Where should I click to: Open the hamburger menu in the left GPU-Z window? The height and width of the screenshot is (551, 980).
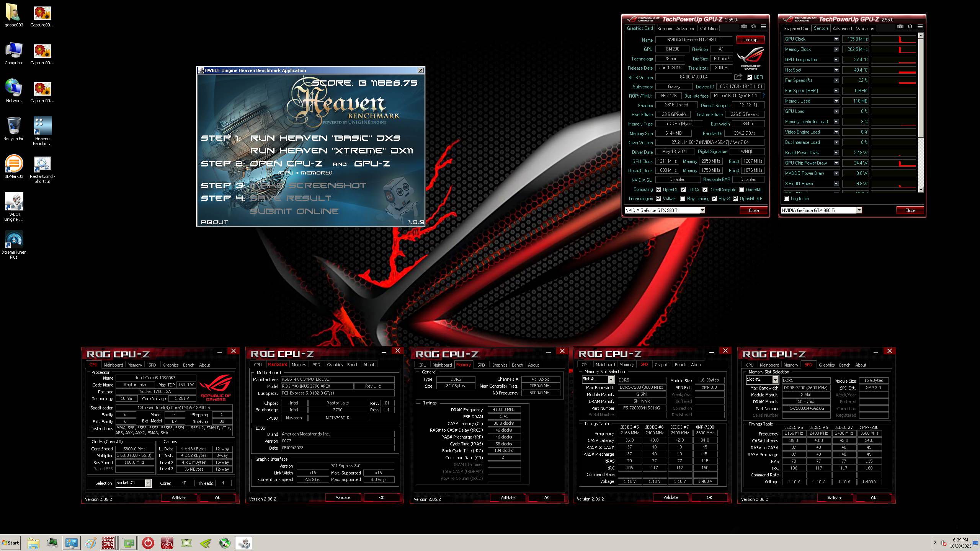coord(763,27)
